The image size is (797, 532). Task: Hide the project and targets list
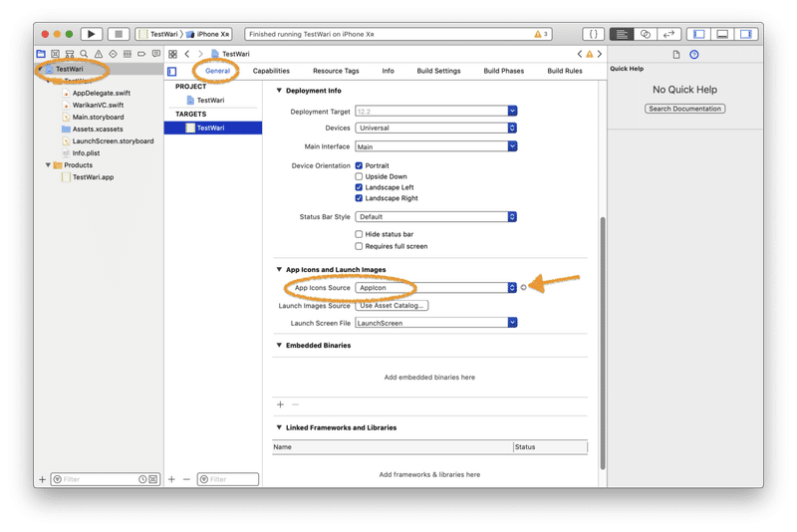pos(172,71)
